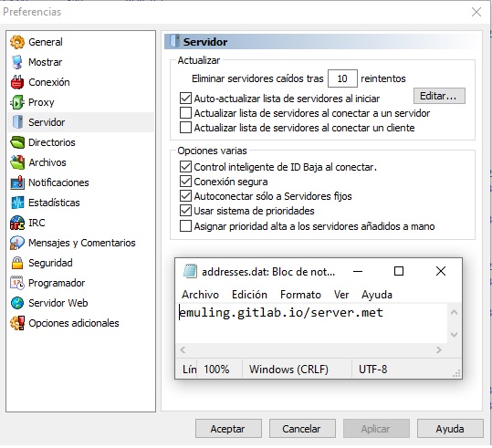The width and height of the screenshot is (492, 448).
Task: Click the UTF-8 status bar entry
Action: click(373, 370)
